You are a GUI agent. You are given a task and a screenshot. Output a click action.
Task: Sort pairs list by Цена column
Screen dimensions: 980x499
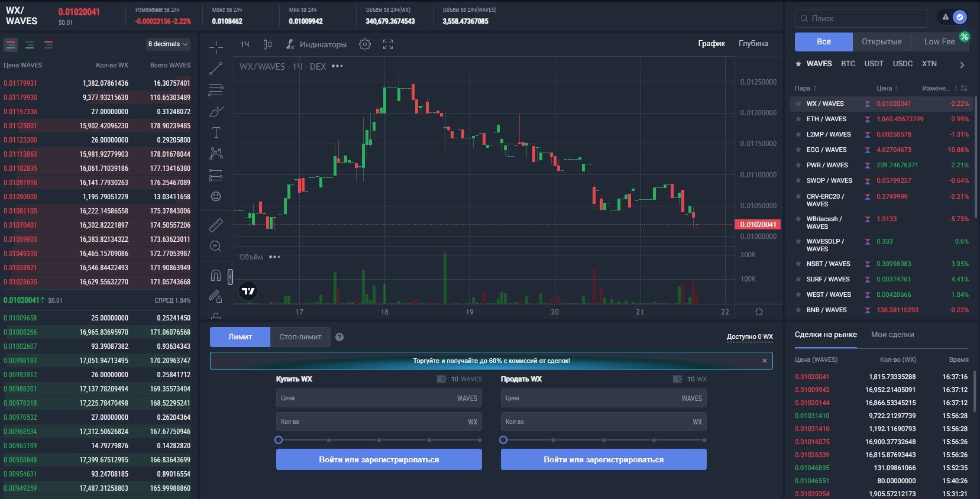point(887,88)
